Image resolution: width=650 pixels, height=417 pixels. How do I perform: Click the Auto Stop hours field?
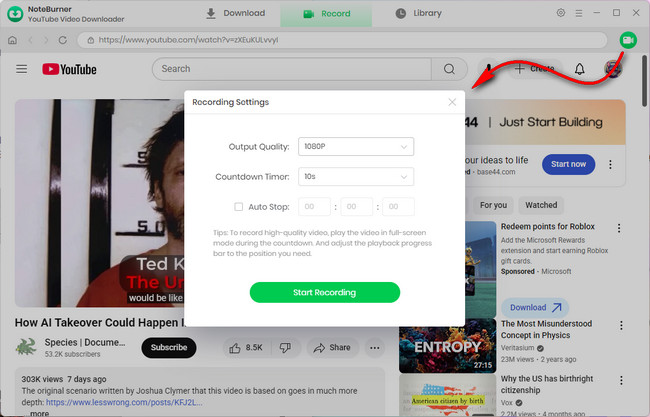pos(314,206)
